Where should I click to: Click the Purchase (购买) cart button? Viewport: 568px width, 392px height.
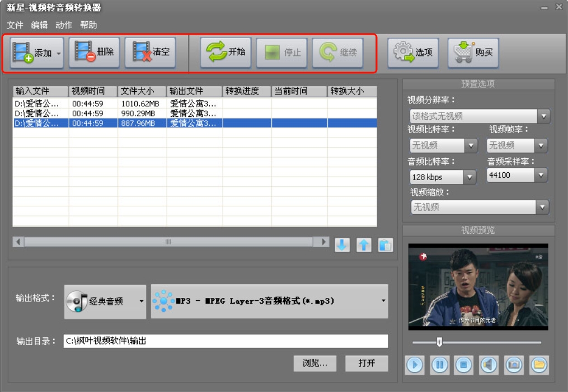click(473, 53)
